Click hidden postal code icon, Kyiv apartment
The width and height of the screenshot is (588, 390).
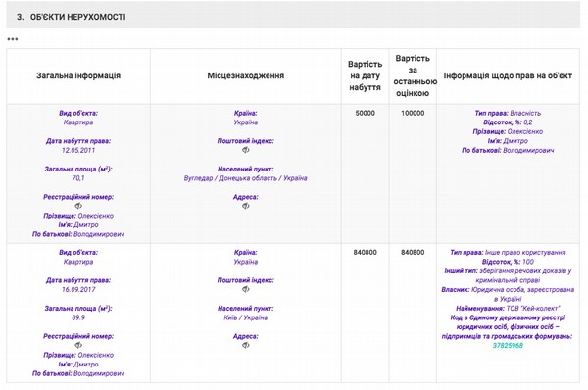246,289
